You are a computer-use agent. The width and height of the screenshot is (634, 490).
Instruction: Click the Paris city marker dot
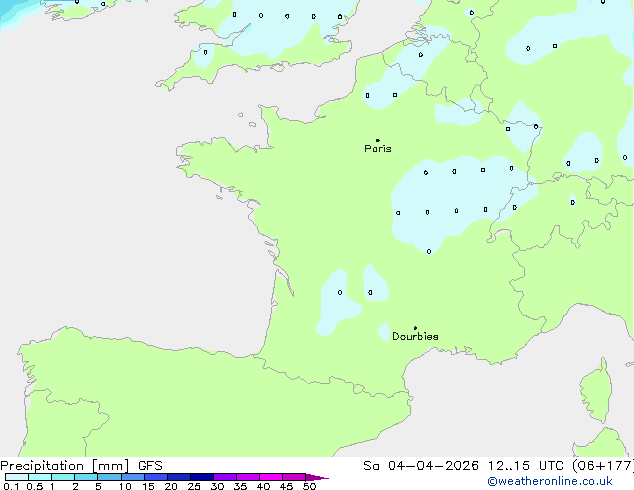[x=377, y=141]
